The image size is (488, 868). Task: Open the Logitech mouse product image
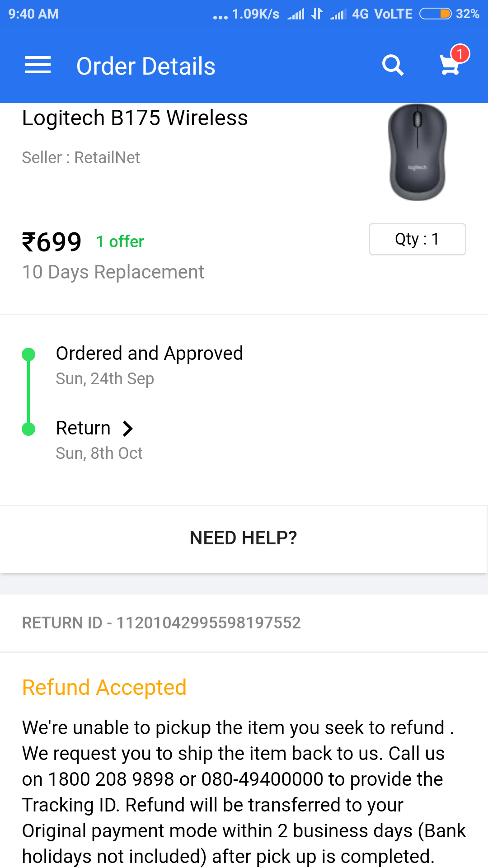tap(417, 152)
